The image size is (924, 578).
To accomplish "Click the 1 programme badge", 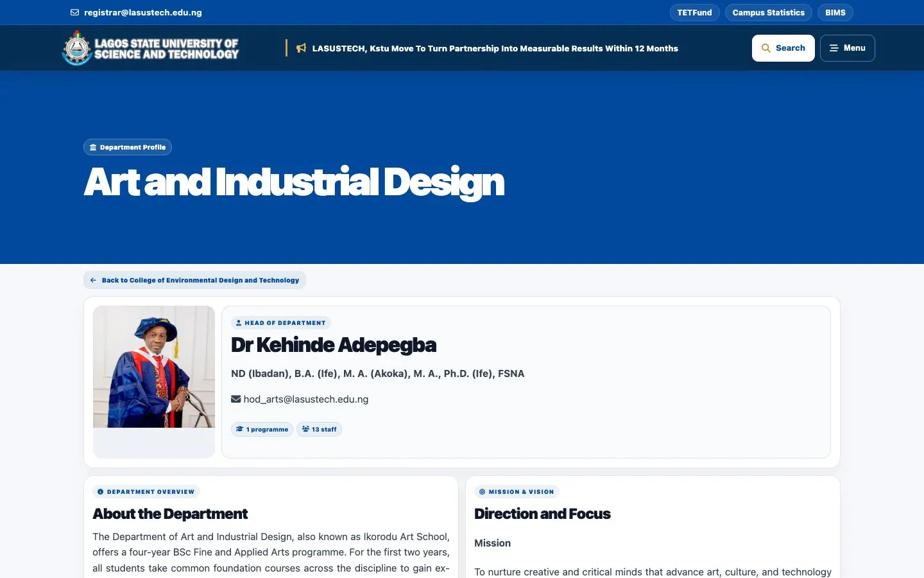I will (262, 429).
